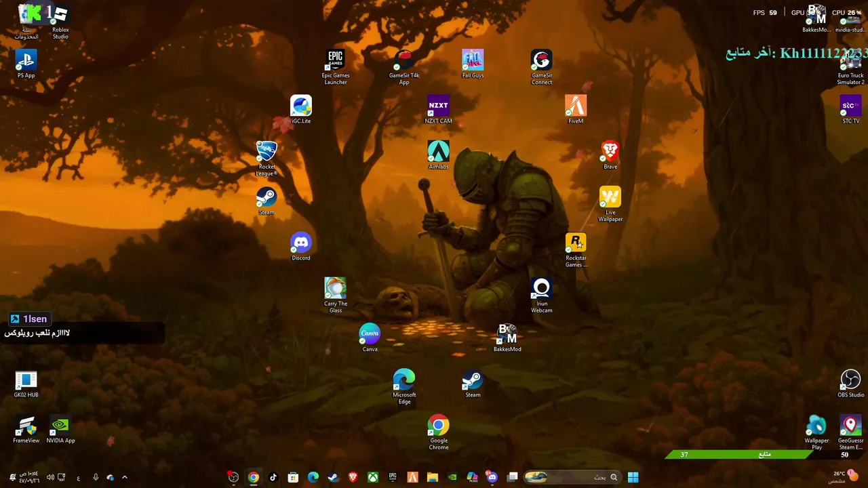The image size is (868, 488).
Task: Launch Epic Games Launcher from the desktop
Action: (336, 66)
